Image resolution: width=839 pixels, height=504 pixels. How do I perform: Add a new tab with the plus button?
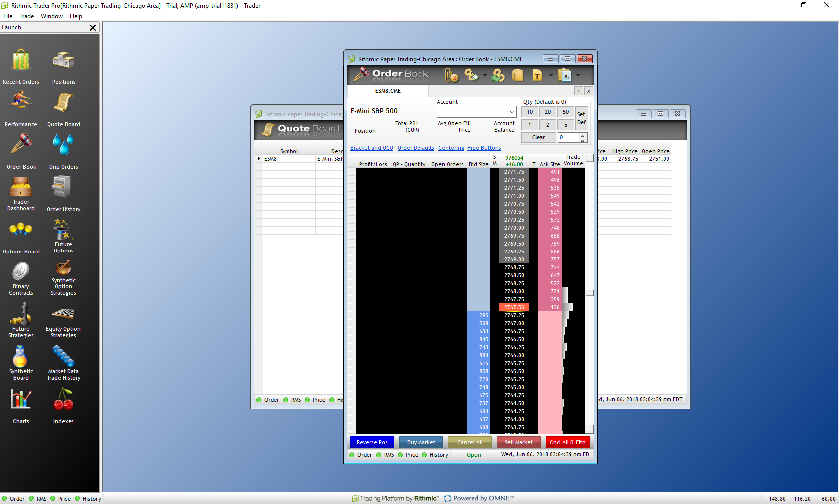tap(578, 91)
